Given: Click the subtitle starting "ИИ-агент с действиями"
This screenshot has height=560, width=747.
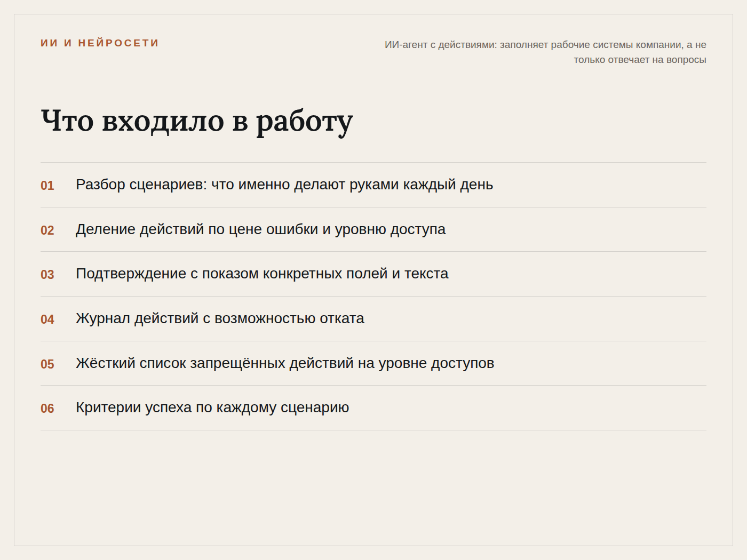Looking at the screenshot, I should [545, 52].
